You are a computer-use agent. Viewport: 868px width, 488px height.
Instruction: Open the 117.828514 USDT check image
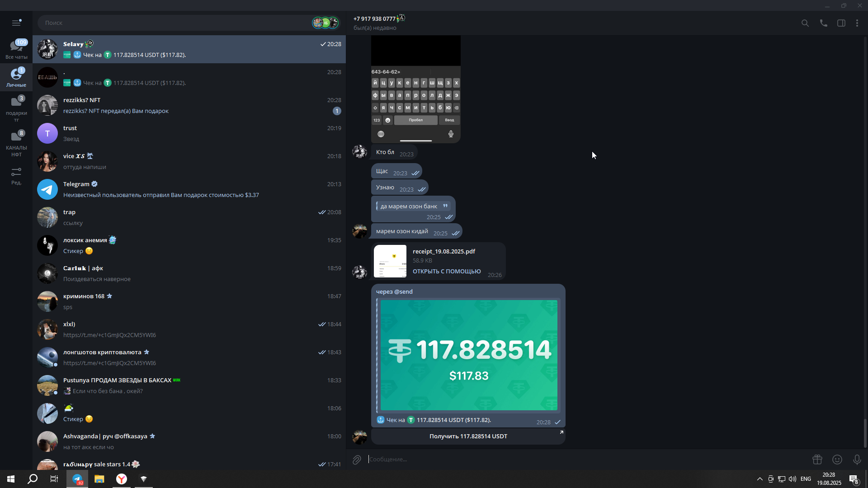(x=469, y=355)
